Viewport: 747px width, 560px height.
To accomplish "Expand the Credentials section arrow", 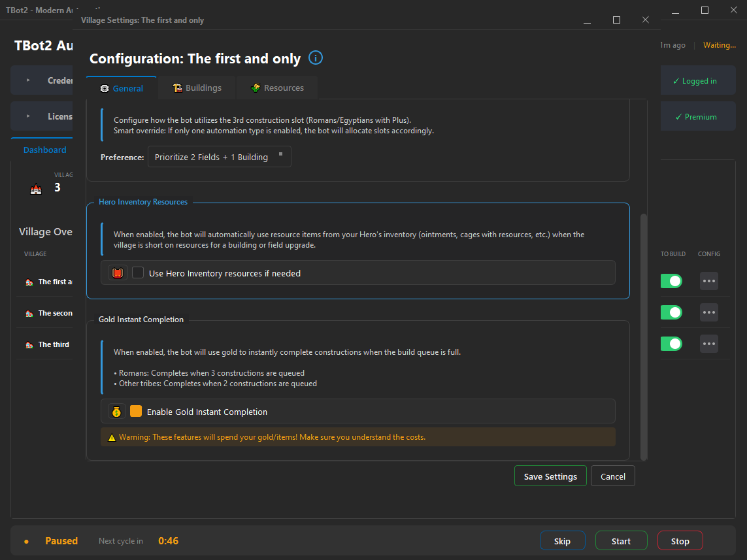I will click(x=28, y=80).
